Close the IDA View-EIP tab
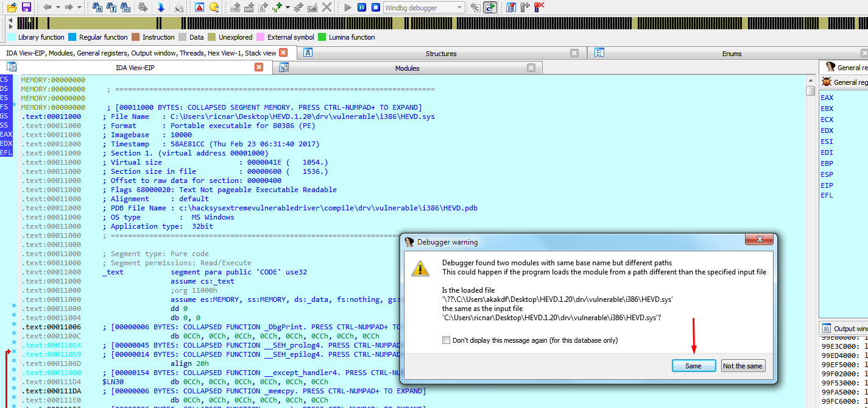 pyautogui.click(x=259, y=68)
